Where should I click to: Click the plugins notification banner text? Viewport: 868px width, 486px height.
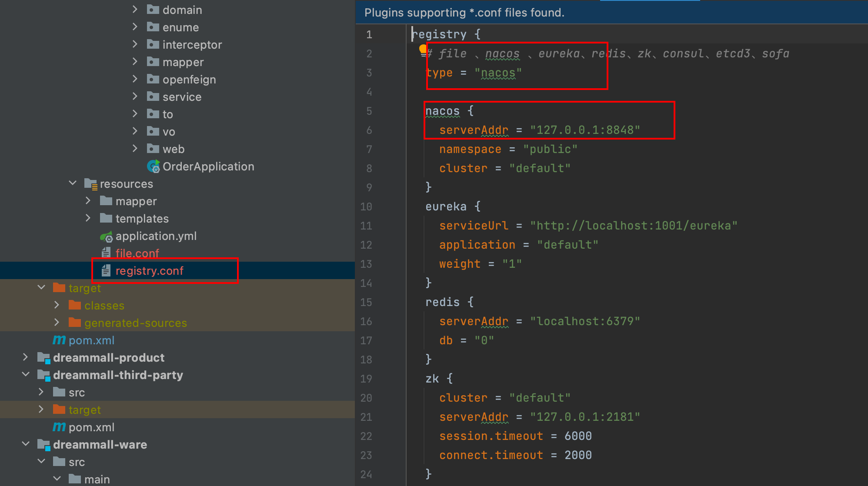pyautogui.click(x=464, y=13)
